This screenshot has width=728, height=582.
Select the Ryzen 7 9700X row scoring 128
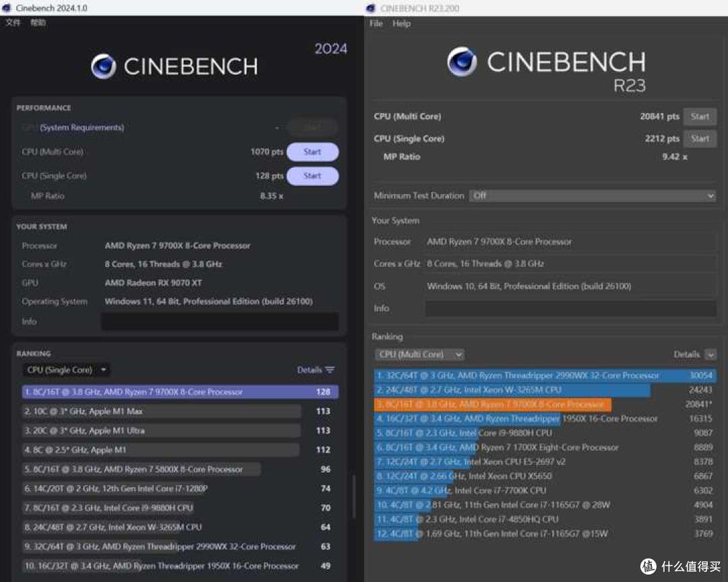[180, 392]
